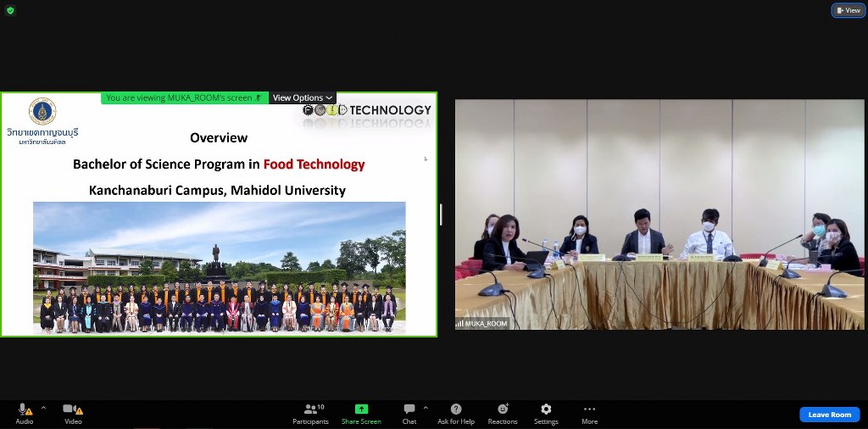Click the shared slide with group photo
The image size is (868, 429).
(220, 214)
